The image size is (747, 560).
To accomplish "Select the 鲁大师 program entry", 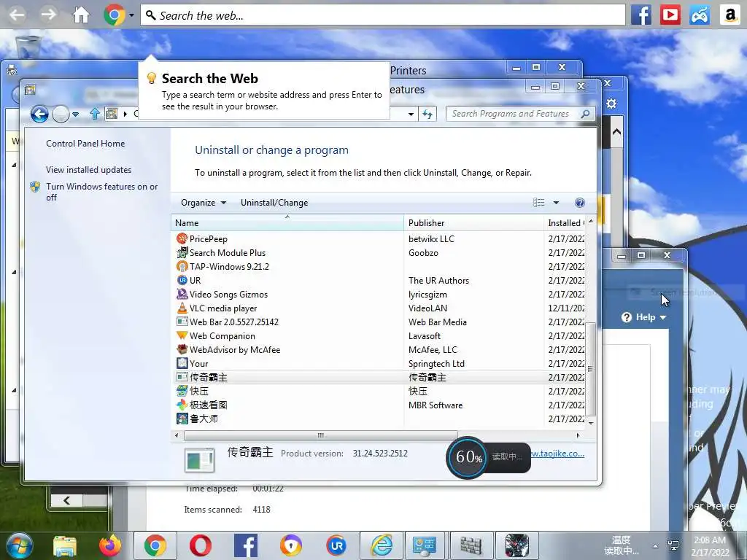I will [x=379, y=418].
